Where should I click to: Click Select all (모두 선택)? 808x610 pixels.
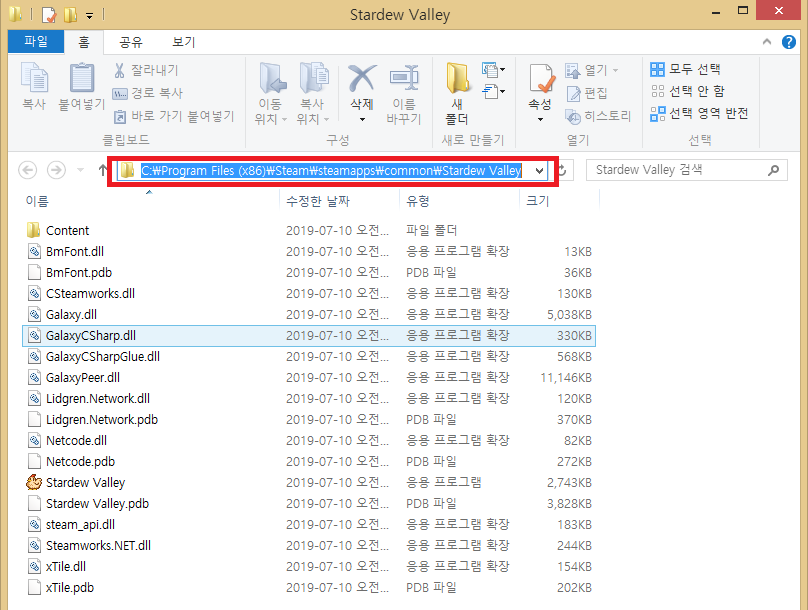pyautogui.click(x=686, y=69)
